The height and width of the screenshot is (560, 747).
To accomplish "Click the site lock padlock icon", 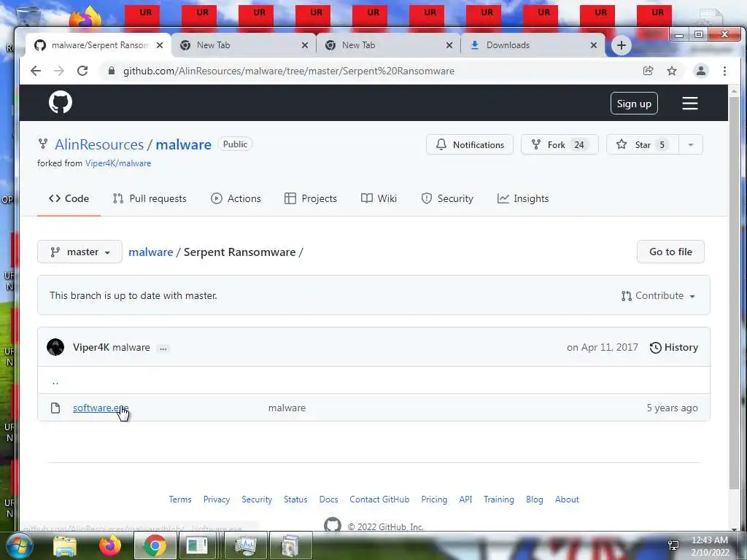I will click(112, 71).
